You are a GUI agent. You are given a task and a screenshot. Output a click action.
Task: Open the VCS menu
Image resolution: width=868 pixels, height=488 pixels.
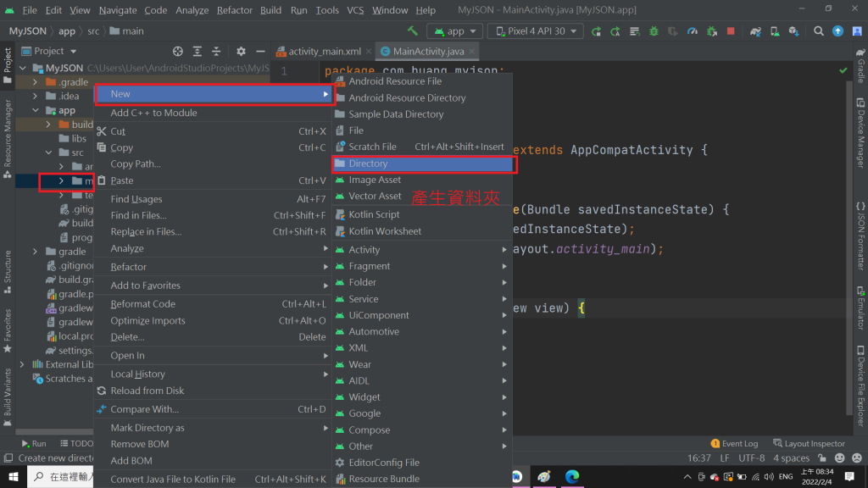355,10
